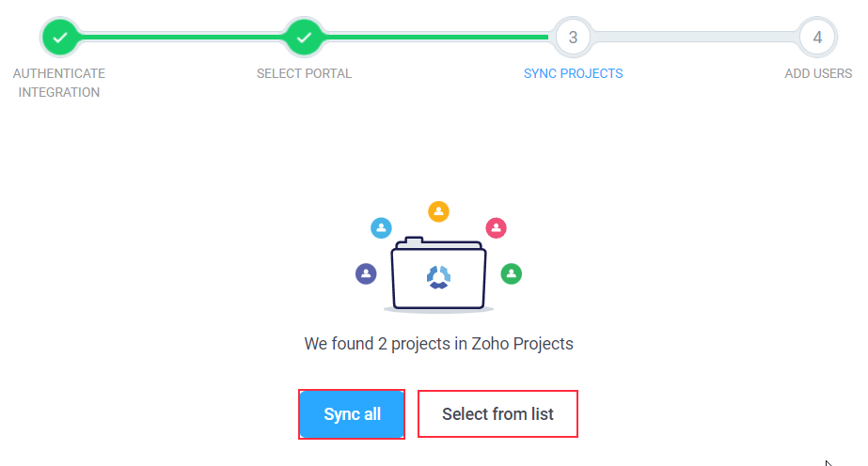Click the blue logo inside the folder
868x466 pixels.
(438, 277)
